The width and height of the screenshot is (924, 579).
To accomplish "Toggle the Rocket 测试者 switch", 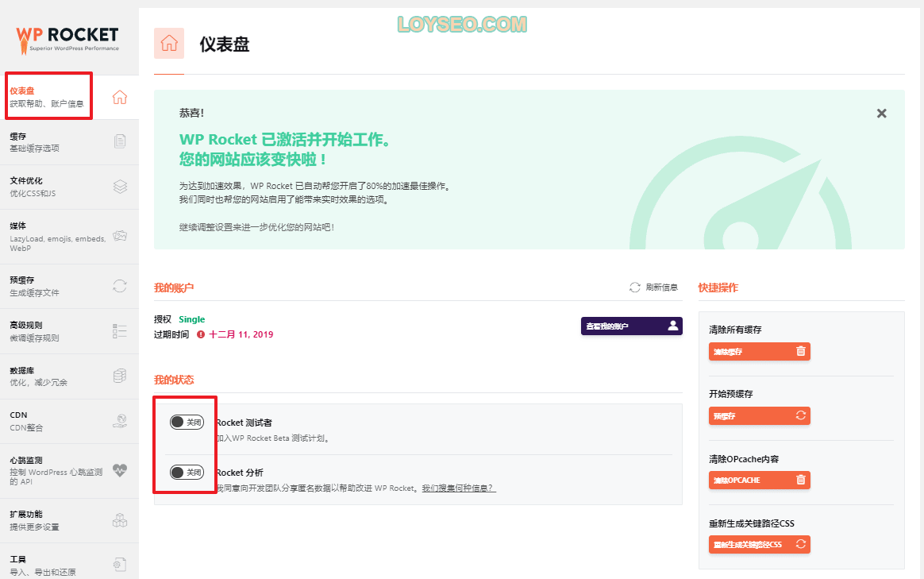I will (x=187, y=423).
